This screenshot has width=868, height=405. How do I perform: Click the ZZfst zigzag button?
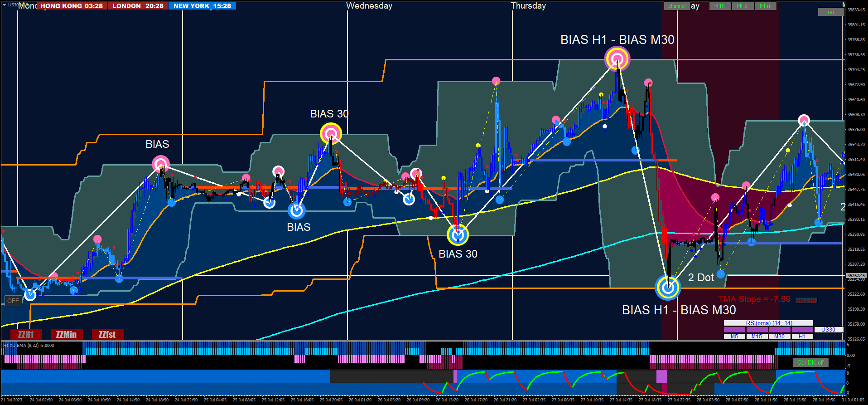107,335
